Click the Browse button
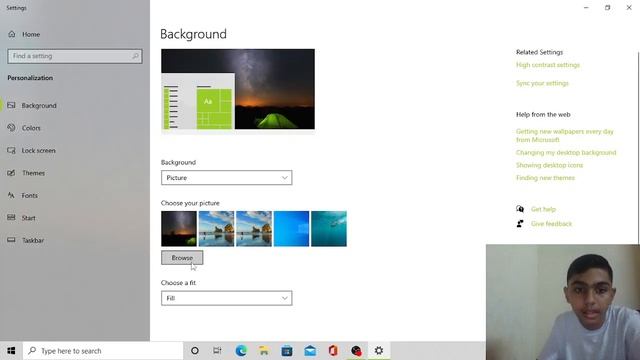The image size is (640, 360). point(182,258)
